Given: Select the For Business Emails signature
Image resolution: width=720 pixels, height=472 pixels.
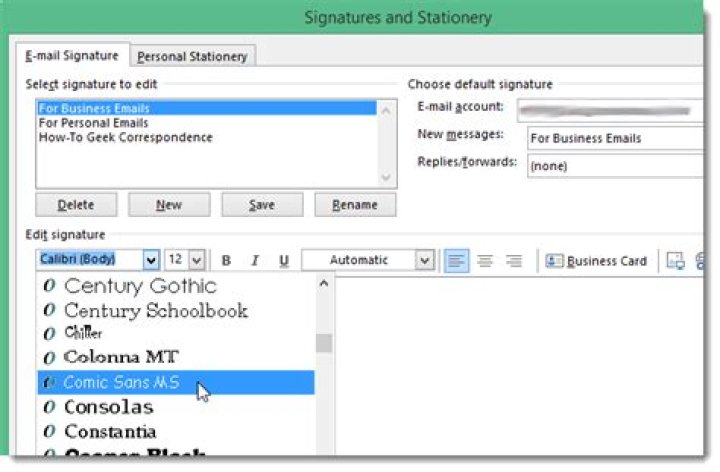Looking at the screenshot, I should 207,108.
